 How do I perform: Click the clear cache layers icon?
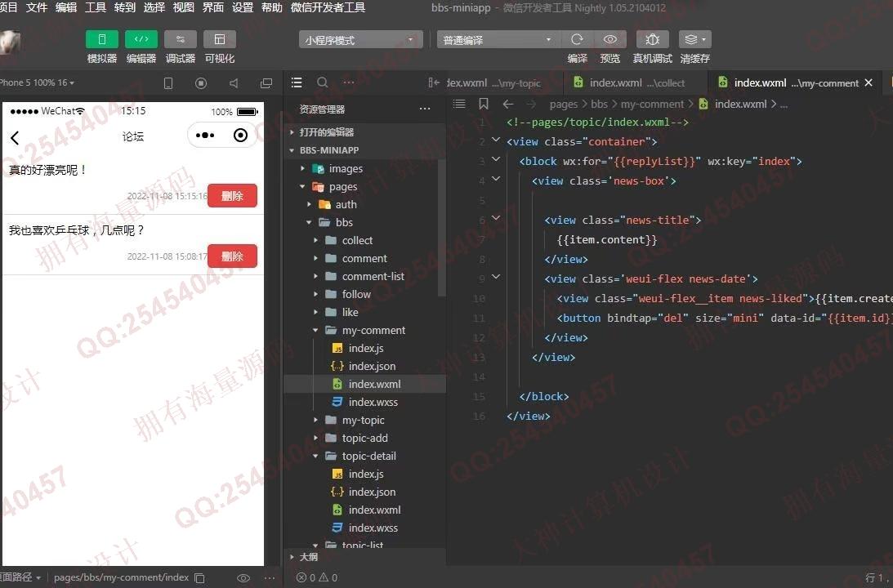coord(694,39)
